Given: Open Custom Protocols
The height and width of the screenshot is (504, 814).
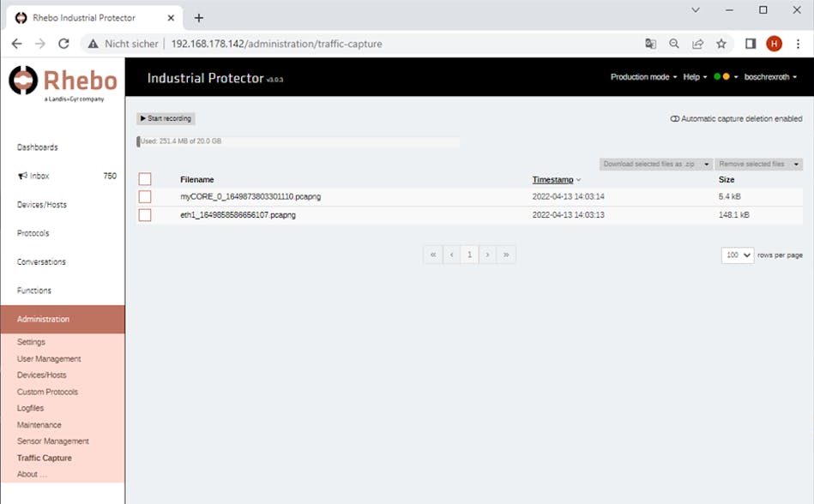Looking at the screenshot, I should click(47, 392).
